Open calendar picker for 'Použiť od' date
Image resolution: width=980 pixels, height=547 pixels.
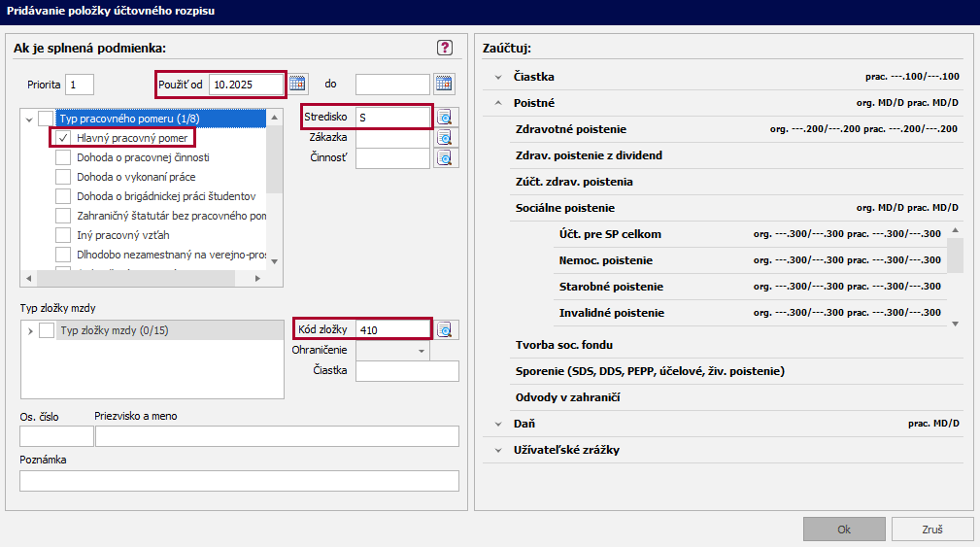pos(297,84)
